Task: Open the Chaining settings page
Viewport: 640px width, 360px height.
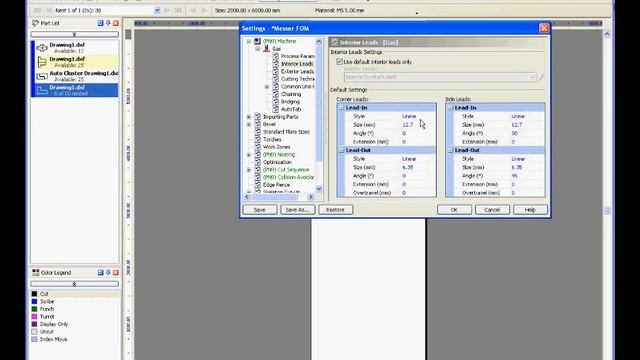Action: 291,94
